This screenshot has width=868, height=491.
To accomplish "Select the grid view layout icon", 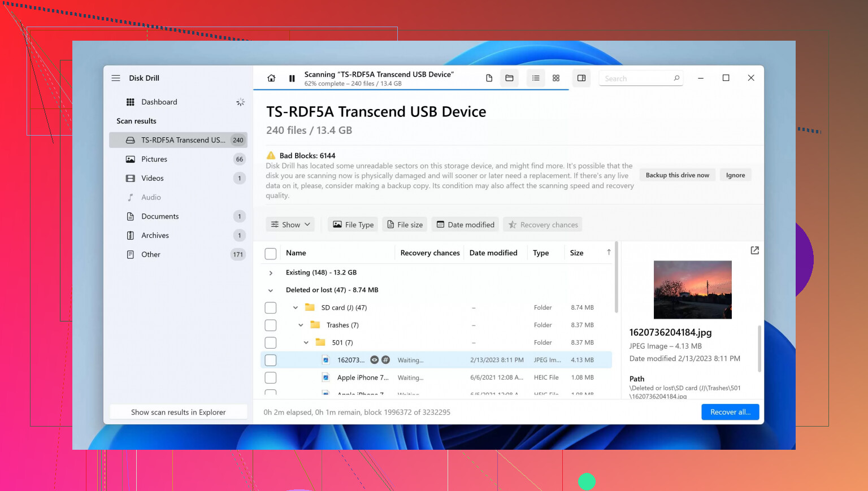I will pyautogui.click(x=556, y=79).
